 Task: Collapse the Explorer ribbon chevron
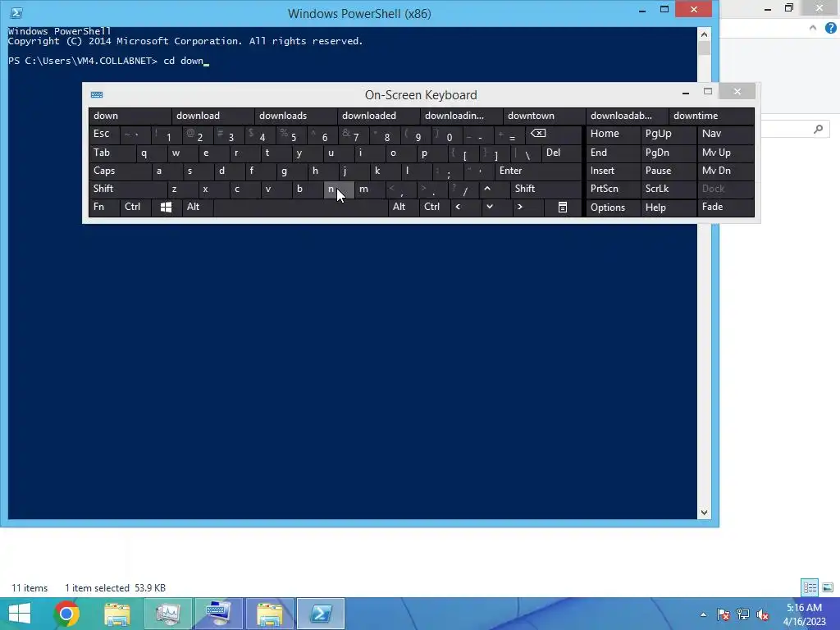(813, 28)
